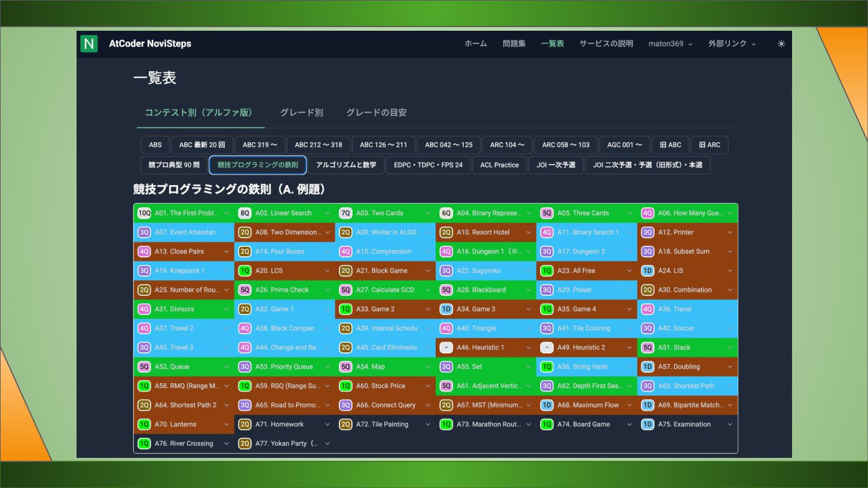Screen dimensions: 868x488
Task: Click the 1D badge on A34 Game 3
Action: [446, 309]
